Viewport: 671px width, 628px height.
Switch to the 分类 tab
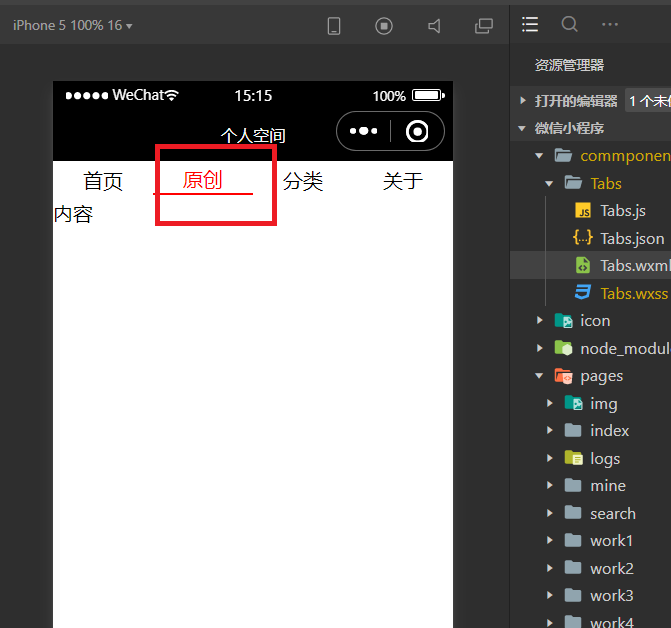[303, 181]
